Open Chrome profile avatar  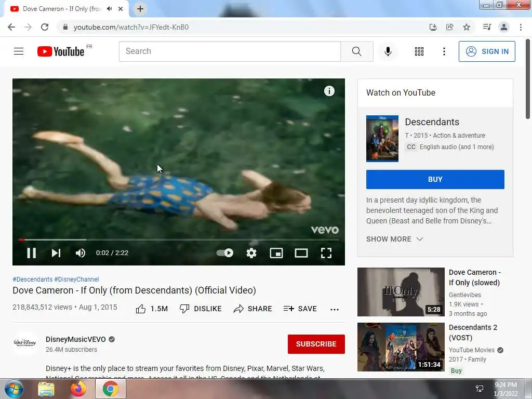coord(504,27)
